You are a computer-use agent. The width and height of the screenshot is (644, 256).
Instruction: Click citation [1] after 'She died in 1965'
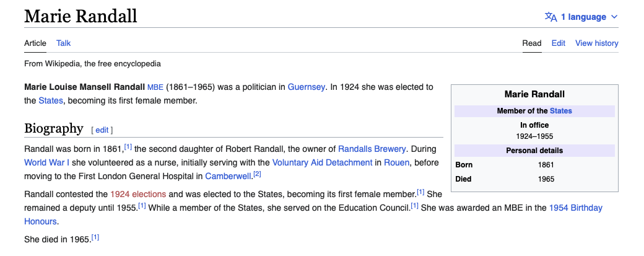coord(95,237)
